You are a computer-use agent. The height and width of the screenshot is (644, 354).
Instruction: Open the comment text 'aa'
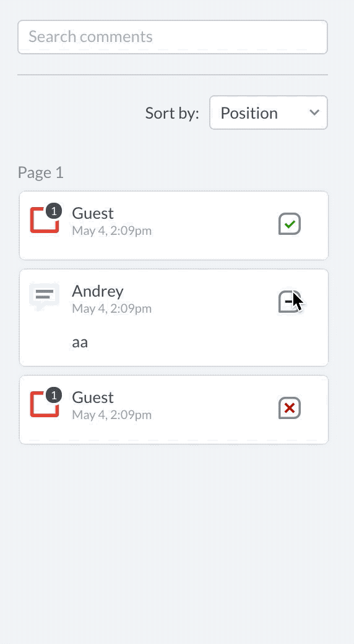tap(80, 342)
